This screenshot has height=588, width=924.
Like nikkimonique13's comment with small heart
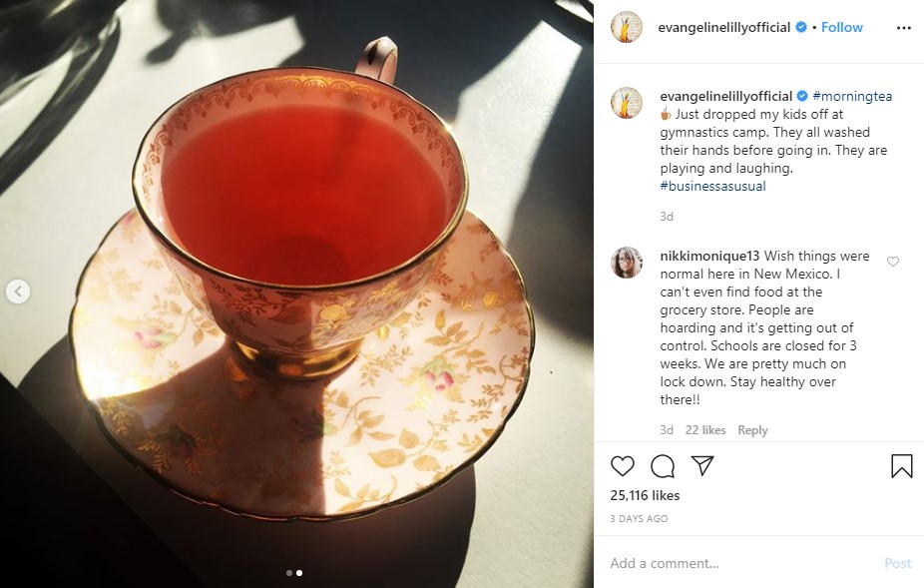pos(893,262)
